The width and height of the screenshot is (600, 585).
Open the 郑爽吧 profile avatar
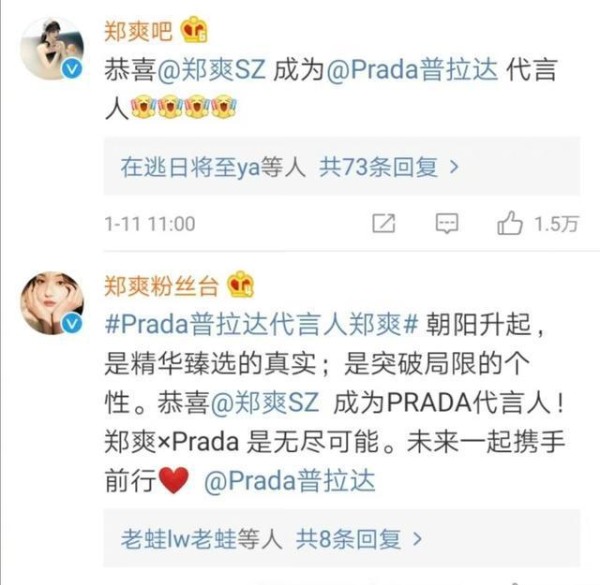[52, 49]
